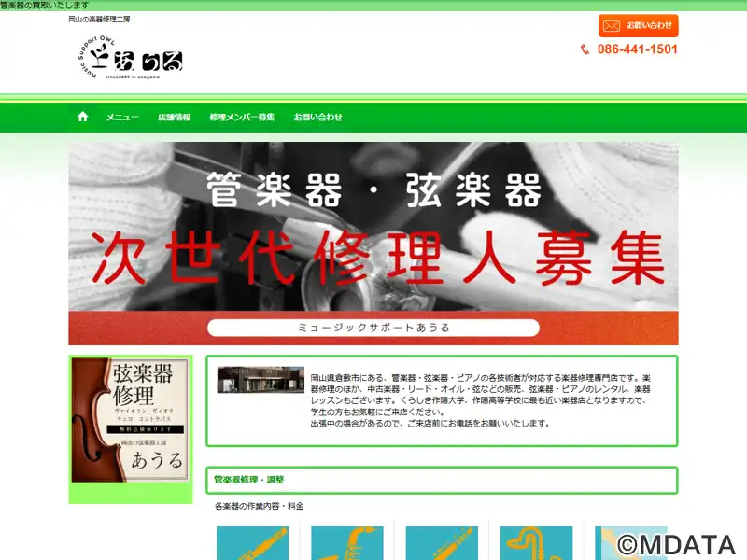Image resolution: width=747 pixels, height=560 pixels.
Task: Click the home icon in the green navigation bar
Action: tap(82, 117)
